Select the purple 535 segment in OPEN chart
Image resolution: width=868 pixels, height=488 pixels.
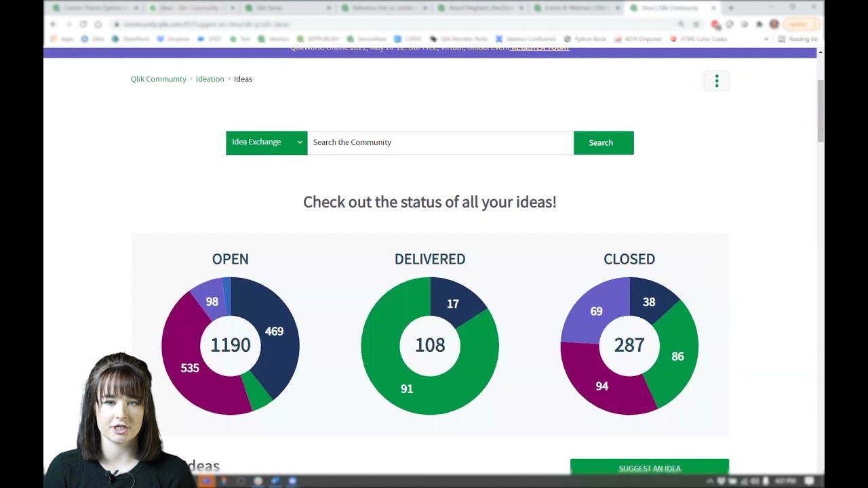click(190, 368)
